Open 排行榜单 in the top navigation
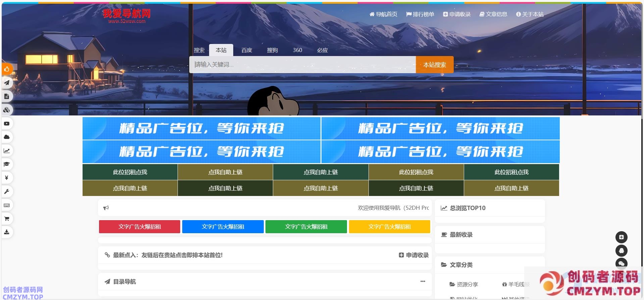 (420, 14)
